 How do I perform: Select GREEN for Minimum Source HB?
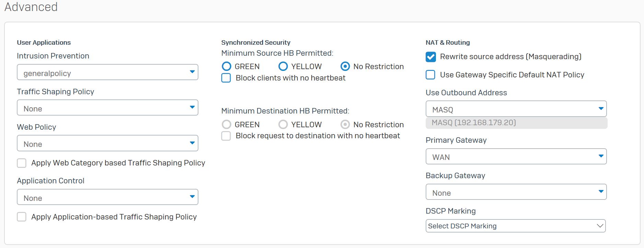coord(227,66)
